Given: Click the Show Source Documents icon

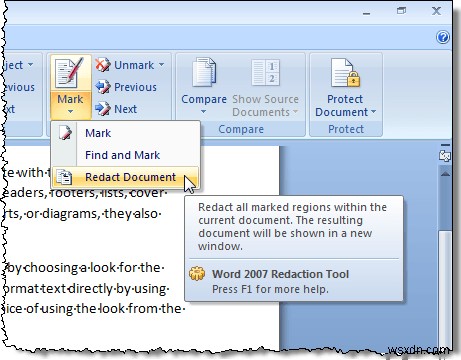Looking at the screenshot, I should point(266,72).
